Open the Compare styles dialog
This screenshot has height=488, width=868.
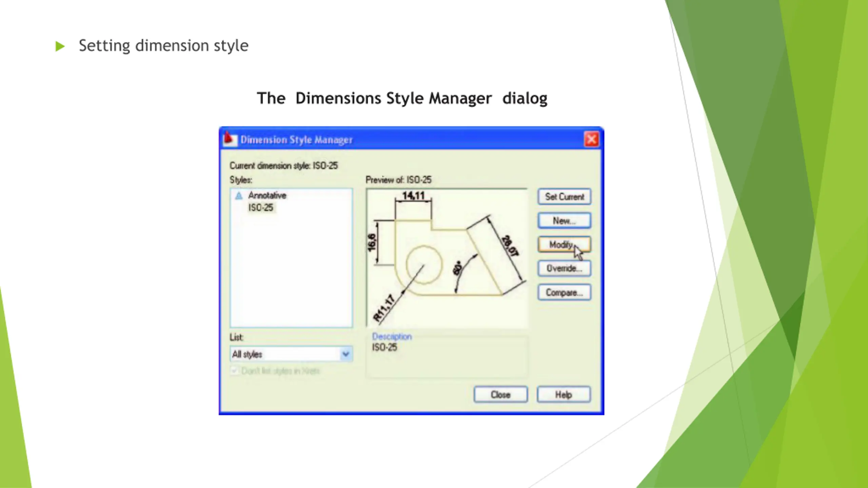click(x=564, y=292)
